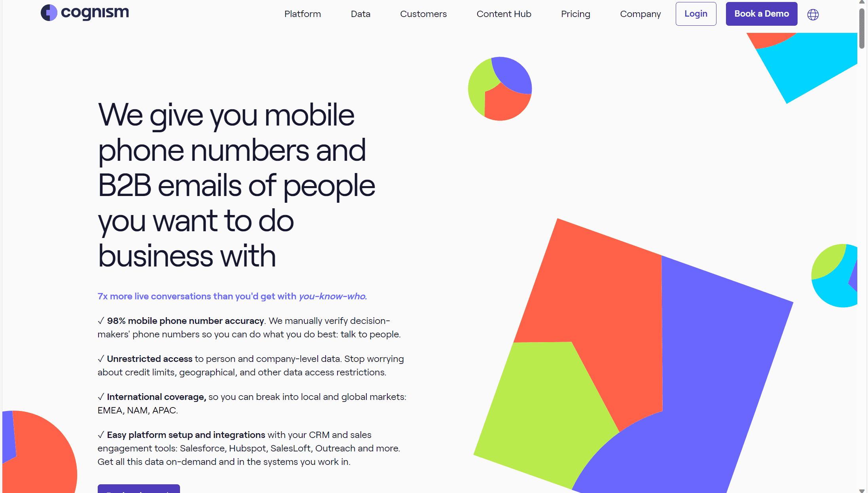Open the Platform navigation menu
868x493 pixels.
pos(301,13)
